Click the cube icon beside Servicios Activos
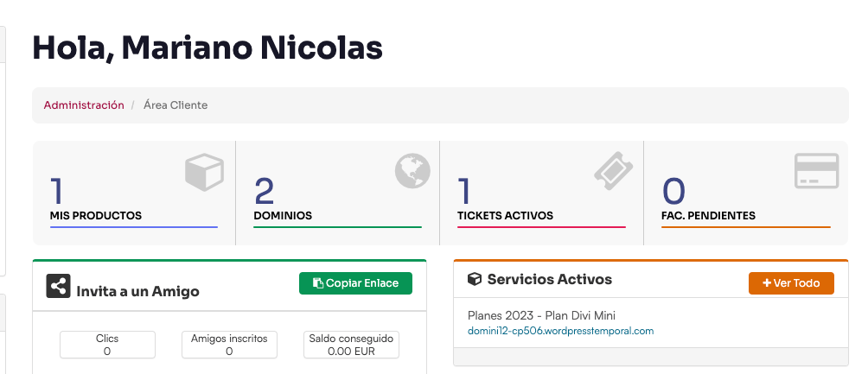The image size is (868, 374). click(x=475, y=279)
